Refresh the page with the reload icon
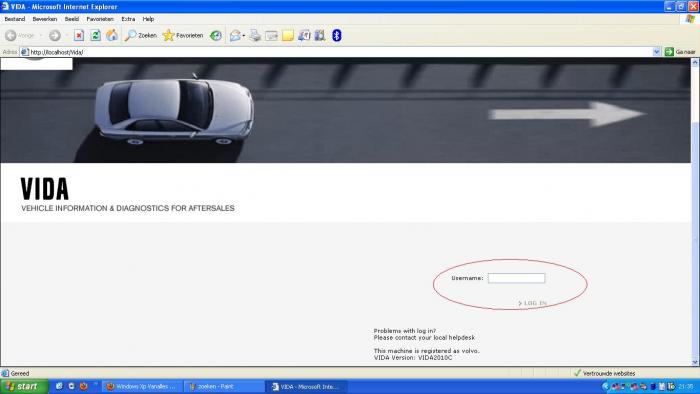Screen dimensions: 700x394 click(96, 35)
